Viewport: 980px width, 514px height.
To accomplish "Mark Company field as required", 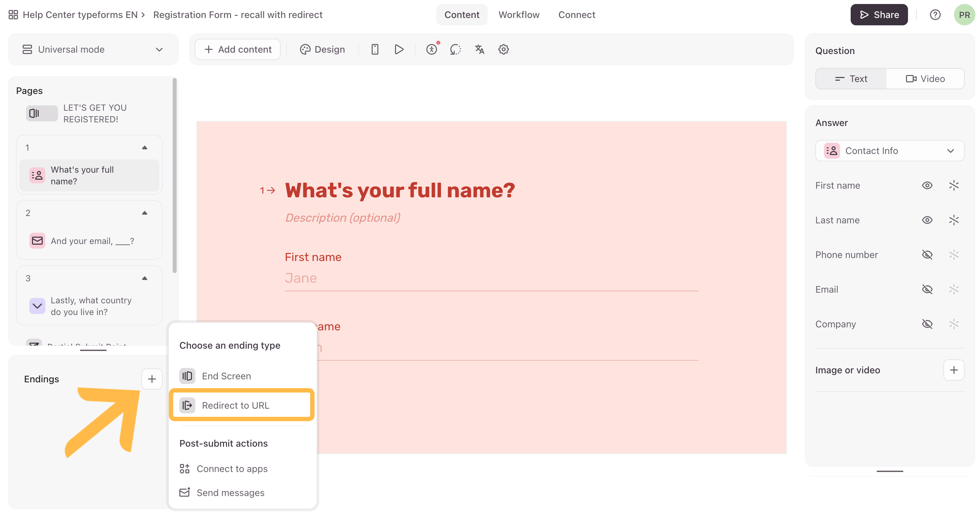I will (x=954, y=324).
